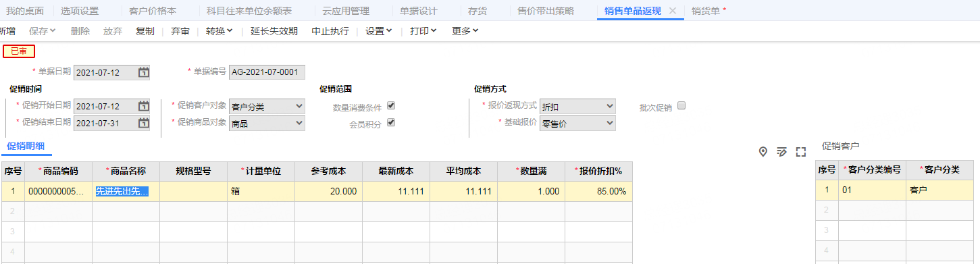Click the 延长失效期 button
The image size is (980, 264).
pos(274,31)
